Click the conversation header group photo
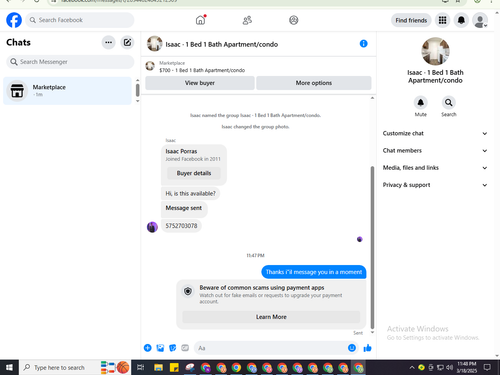Screen dimensions: 500x375 click(x=154, y=44)
